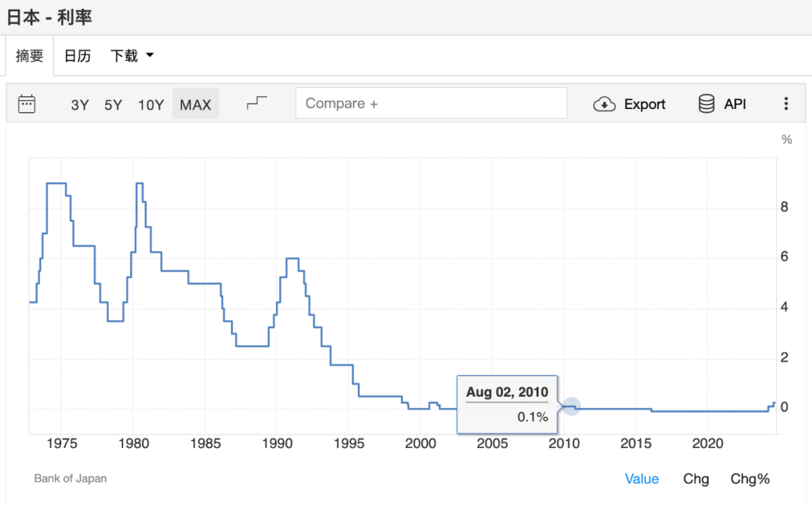Click the cloud Export icon

[x=604, y=104]
